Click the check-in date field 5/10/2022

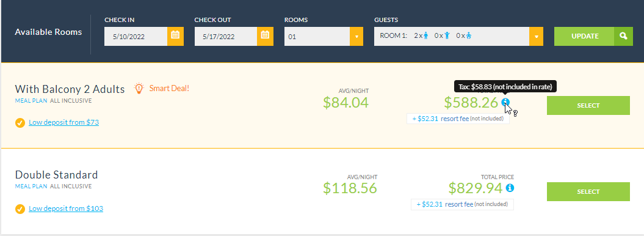point(136,36)
